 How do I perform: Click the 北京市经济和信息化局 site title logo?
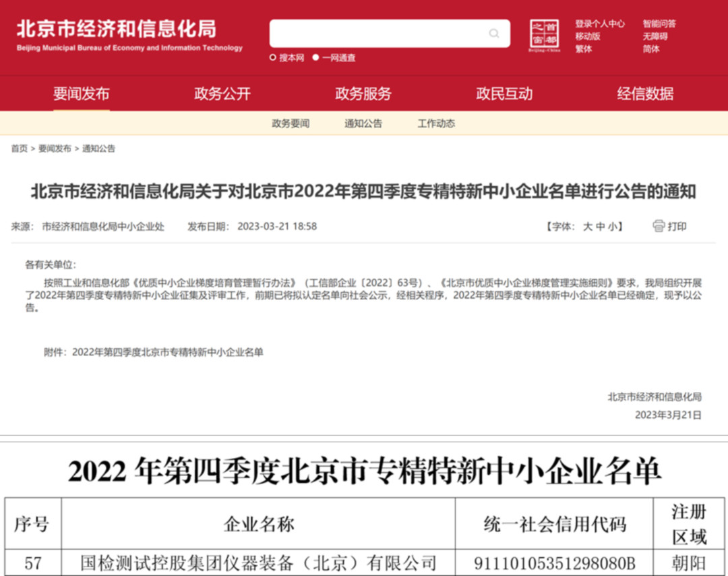[117, 29]
